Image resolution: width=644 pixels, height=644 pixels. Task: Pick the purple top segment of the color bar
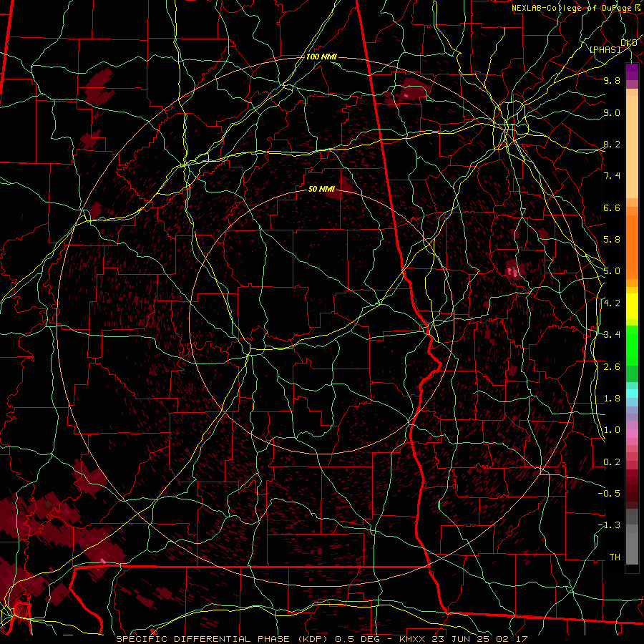click(x=632, y=72)
